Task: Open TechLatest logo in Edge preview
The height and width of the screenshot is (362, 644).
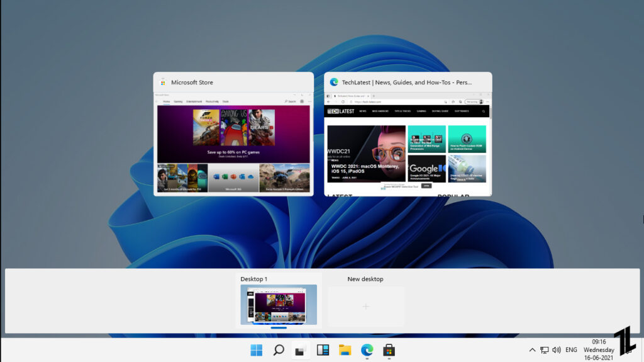Action: [340, 111]
